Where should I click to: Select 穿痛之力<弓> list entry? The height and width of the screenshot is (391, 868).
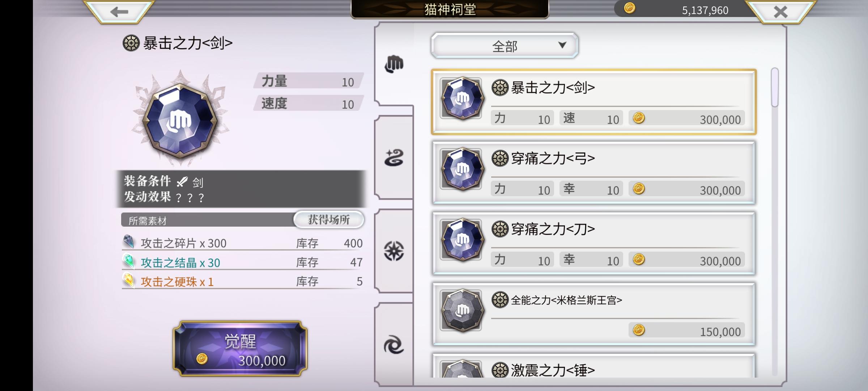click(x=593, y=173)
